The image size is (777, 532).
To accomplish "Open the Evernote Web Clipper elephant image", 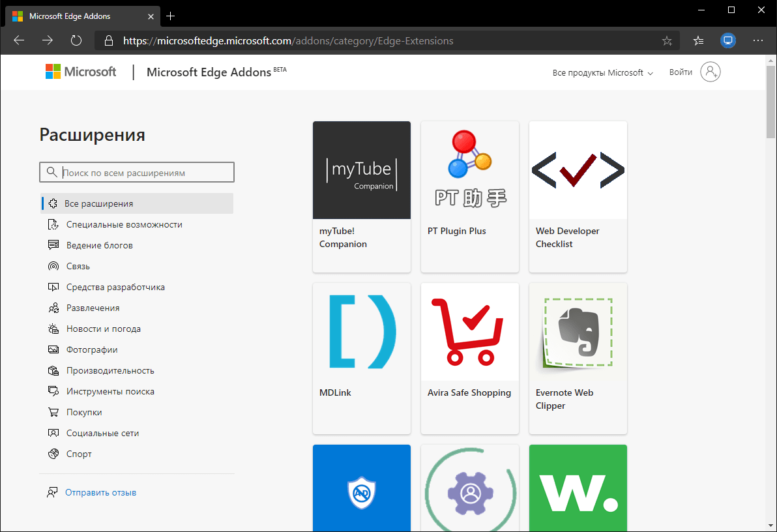I will pos(578,332).
